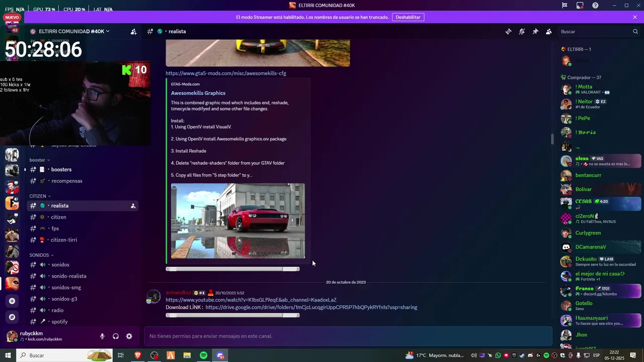Click Deshabilitar streamer mode button

coord(408,17)
